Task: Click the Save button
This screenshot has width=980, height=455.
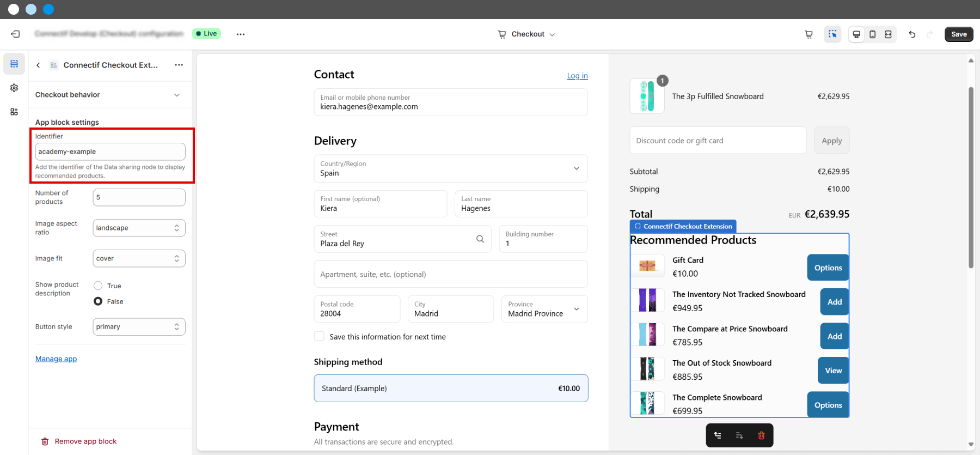Action: point(958,34)
